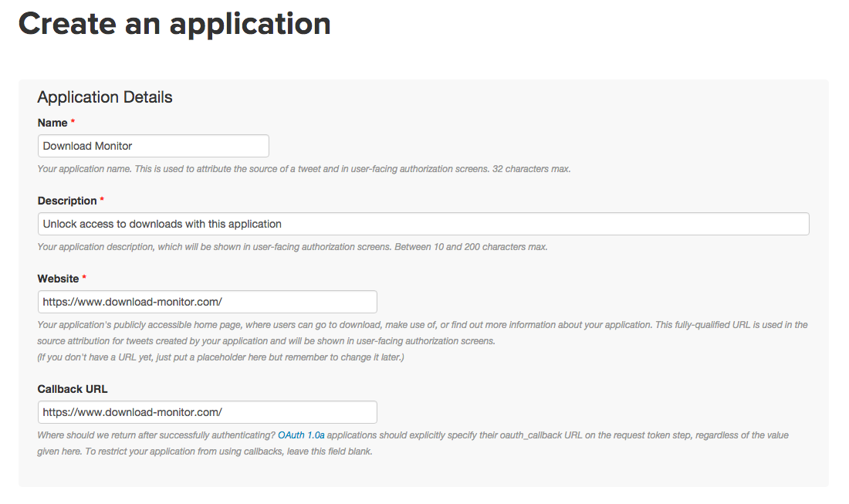Focus the Description text field
Screen dimensions: 849x504
coord(423,224)
